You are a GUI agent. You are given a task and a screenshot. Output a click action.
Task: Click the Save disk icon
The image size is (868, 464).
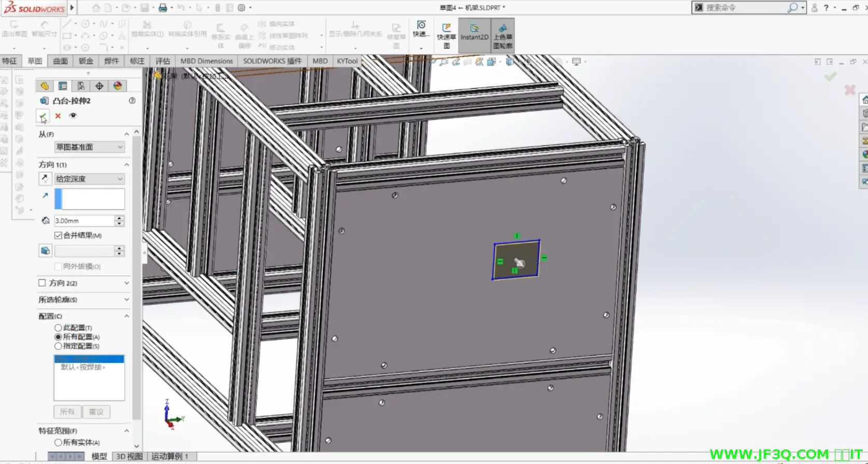(x=145, y=8)
